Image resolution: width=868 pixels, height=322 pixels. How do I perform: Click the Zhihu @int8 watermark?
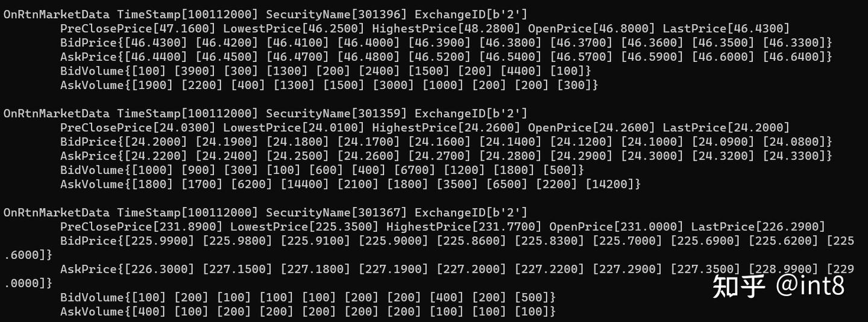click(778, 286)
